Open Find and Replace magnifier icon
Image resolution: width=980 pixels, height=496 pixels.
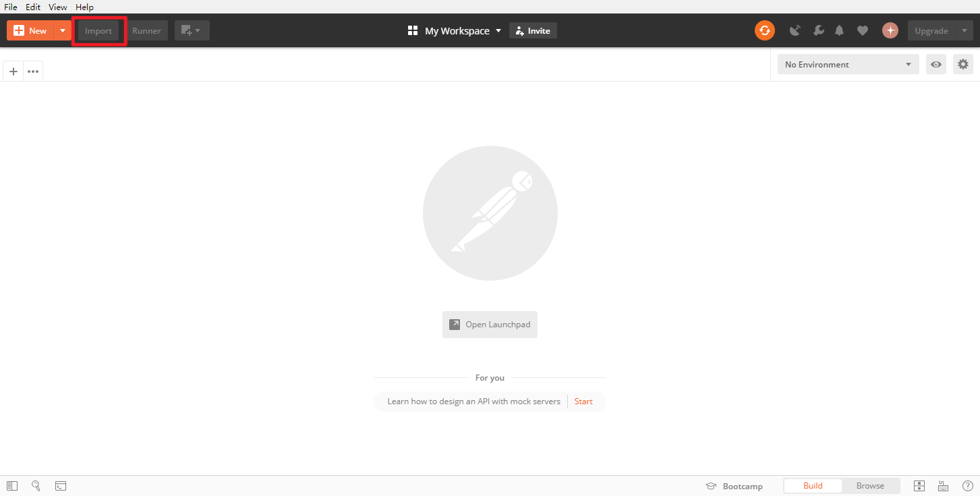[36, 486]
